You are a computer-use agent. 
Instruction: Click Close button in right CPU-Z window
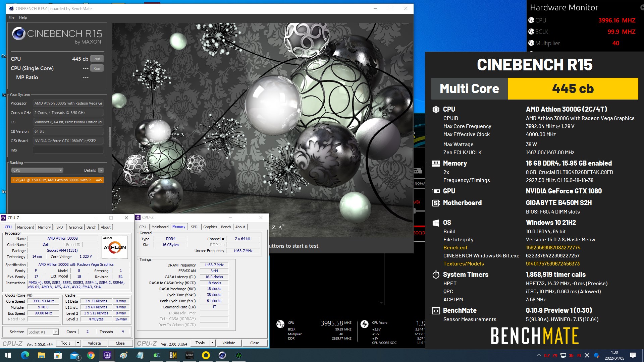pyautogui.click(x=255, y=343)
